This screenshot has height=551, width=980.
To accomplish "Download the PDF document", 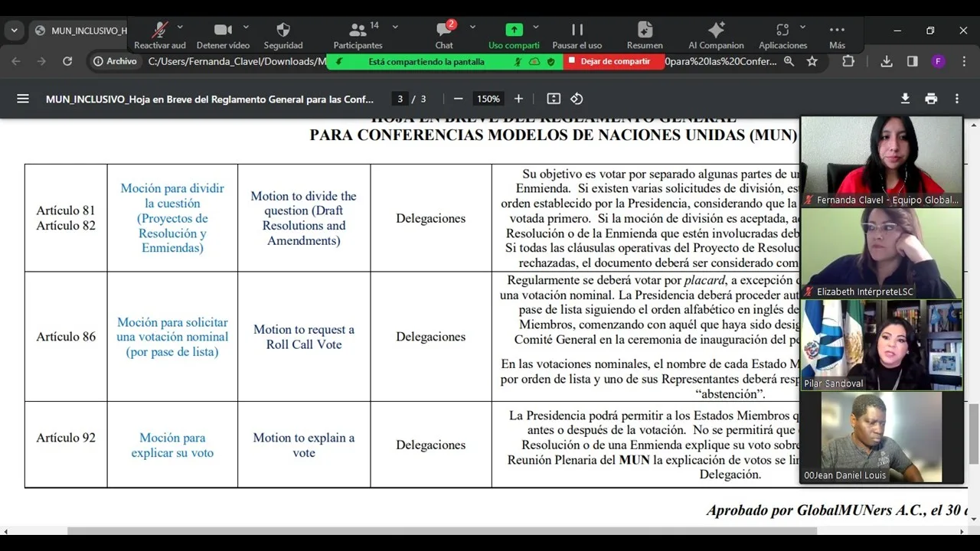I will [x=905, y=99].
